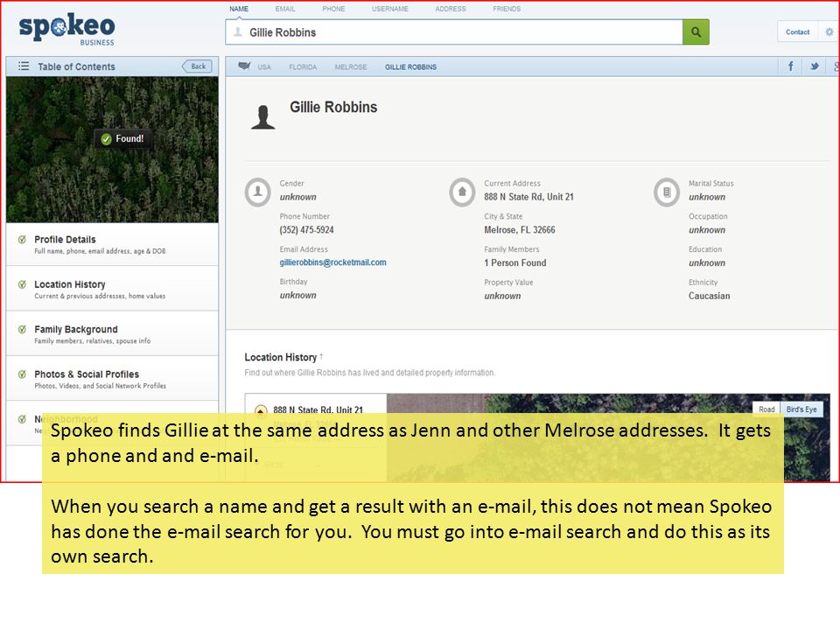The height and width of the screenshot is (630, 840).
Task: Click the Current Address house circle icon
Action: click(x=462, y=192)
